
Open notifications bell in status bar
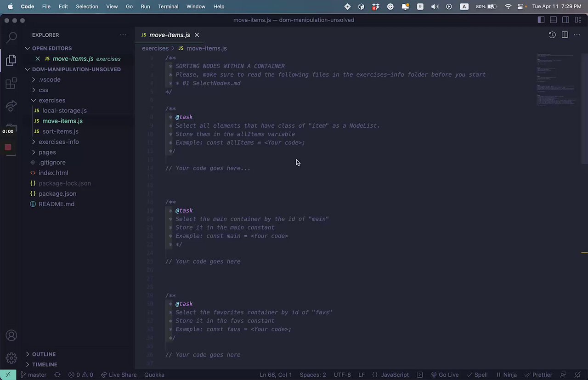click(x=577, y=374)
